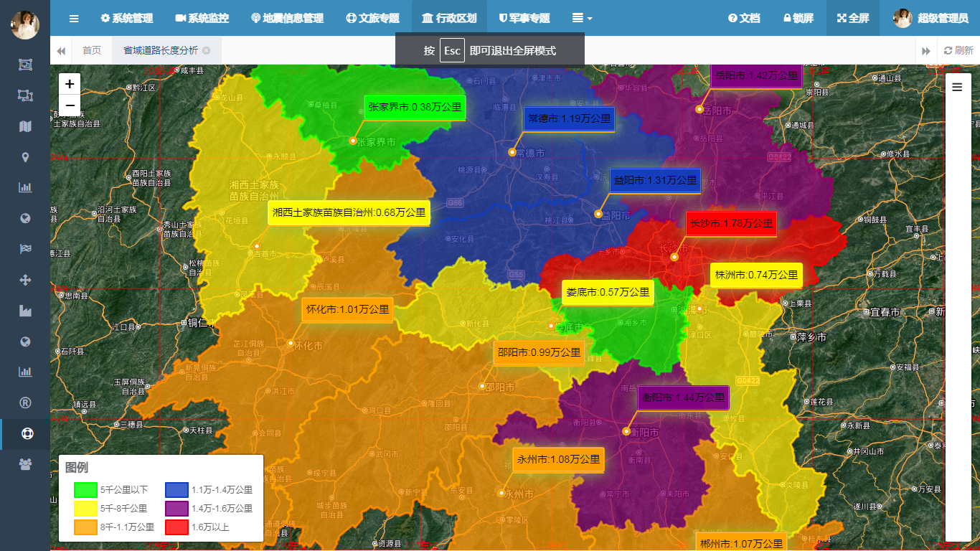This screenshot has width=980, height=551.
Task: Open the 系统管理 menu
Action: tap(126, 18)
